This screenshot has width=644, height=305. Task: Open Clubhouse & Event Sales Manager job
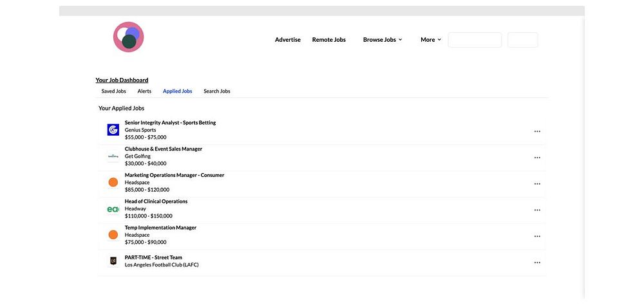click(164, 149)
